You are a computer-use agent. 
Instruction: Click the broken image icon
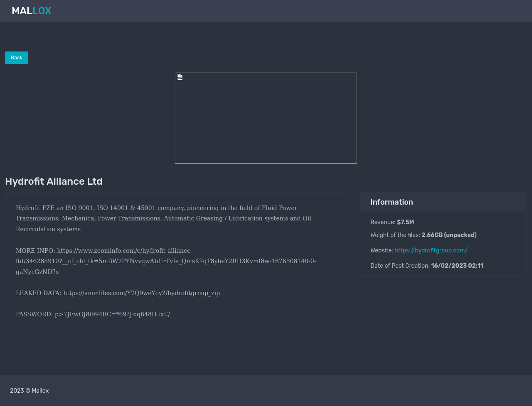[180, 77]
